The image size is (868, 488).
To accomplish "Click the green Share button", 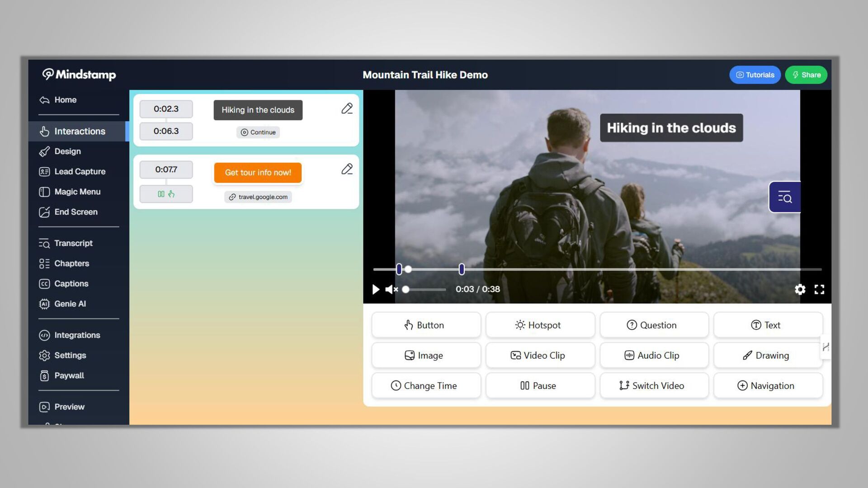I will click(x=806, y=75).
